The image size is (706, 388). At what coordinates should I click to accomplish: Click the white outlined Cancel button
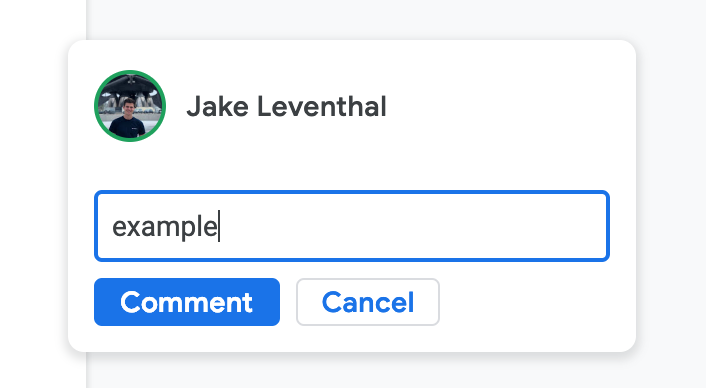tap(368, 302)
